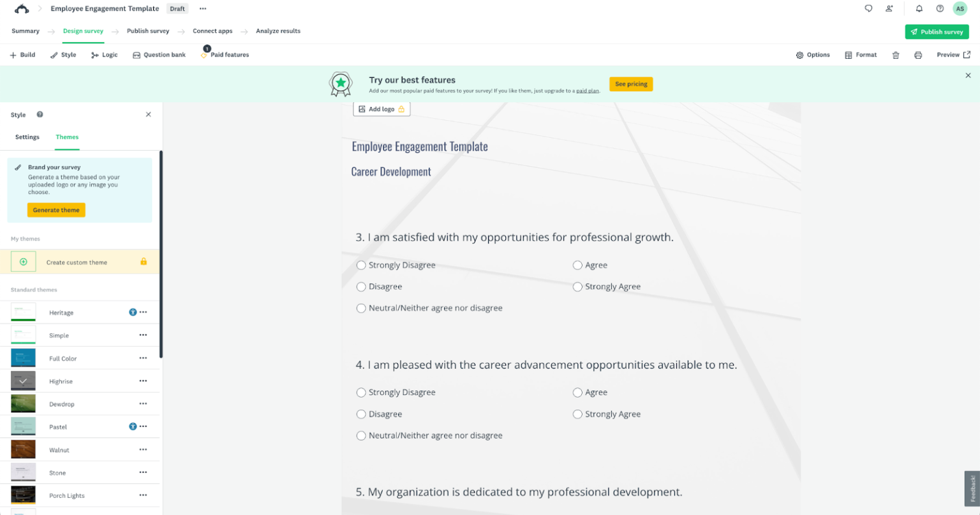Image resolution: width=980 pixels, height=515 pixels.
Task: Click the Add logo box
Action: (382, 109)
